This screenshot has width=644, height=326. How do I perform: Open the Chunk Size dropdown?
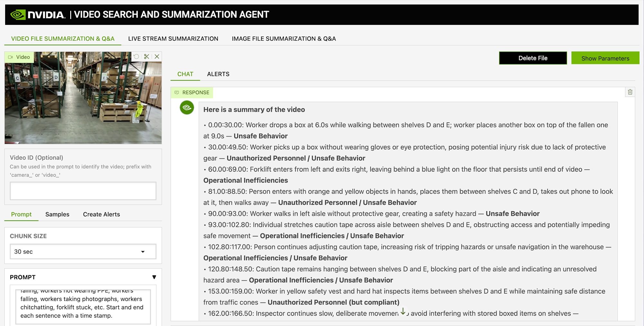click(83, 252)
